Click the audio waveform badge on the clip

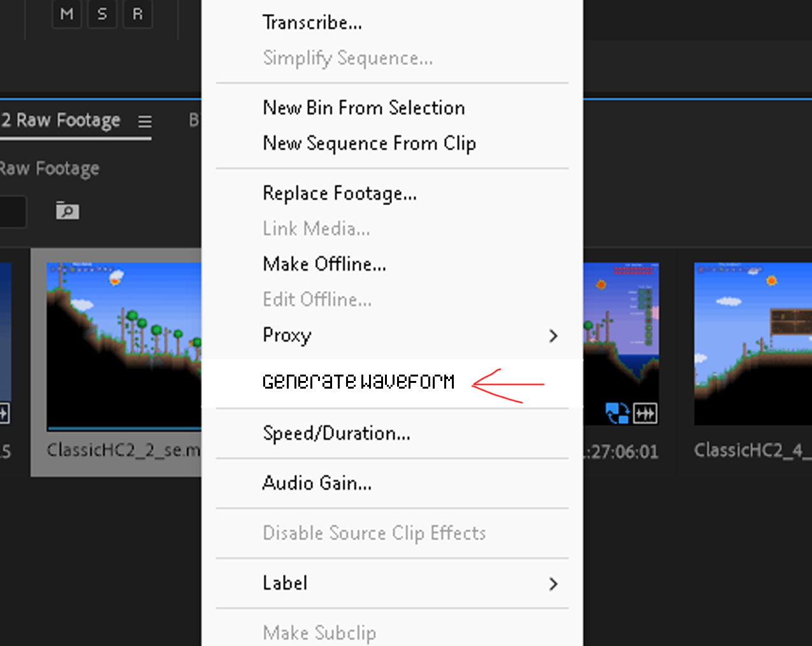646,413
